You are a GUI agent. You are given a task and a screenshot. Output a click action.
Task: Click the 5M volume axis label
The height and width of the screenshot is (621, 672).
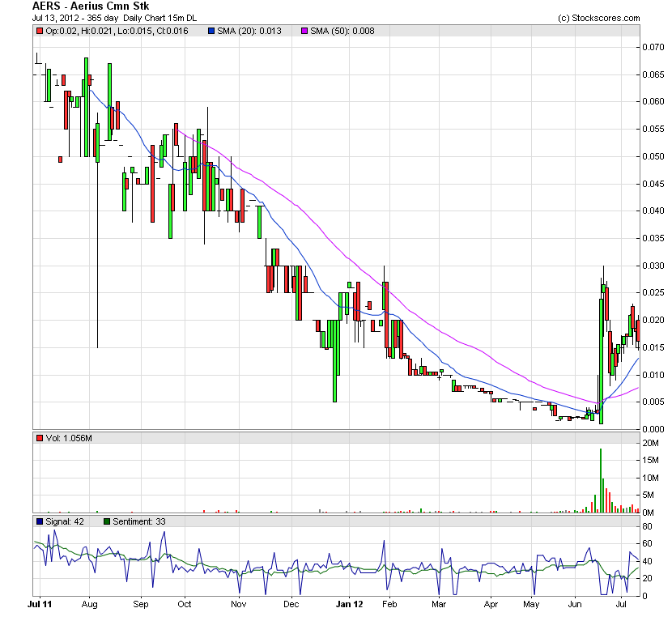coord(649,495)
